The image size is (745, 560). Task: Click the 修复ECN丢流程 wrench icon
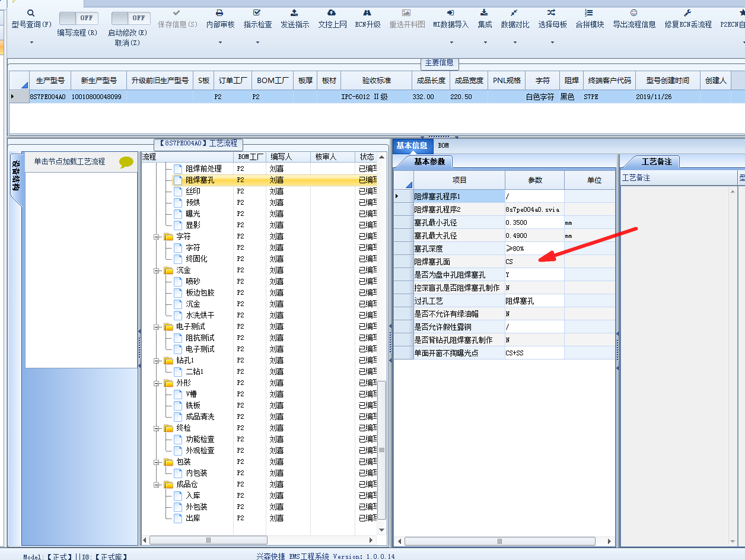pyautogui.click(x=687, y=12)
